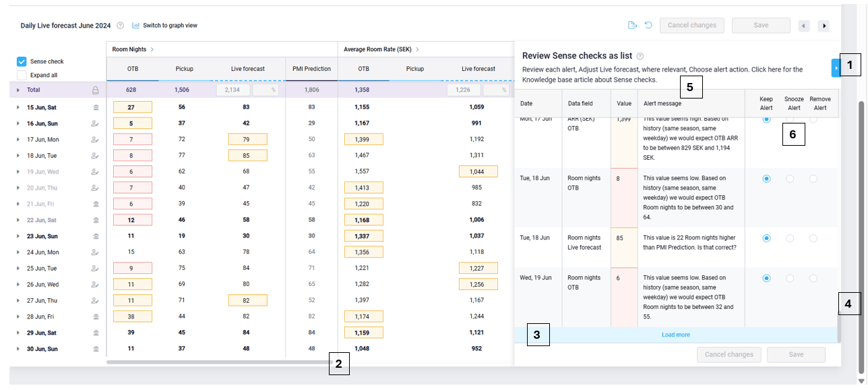The image size is (868, 390).
Task: Expand the Room Nights column group chevron
Action: click(152, 49)
